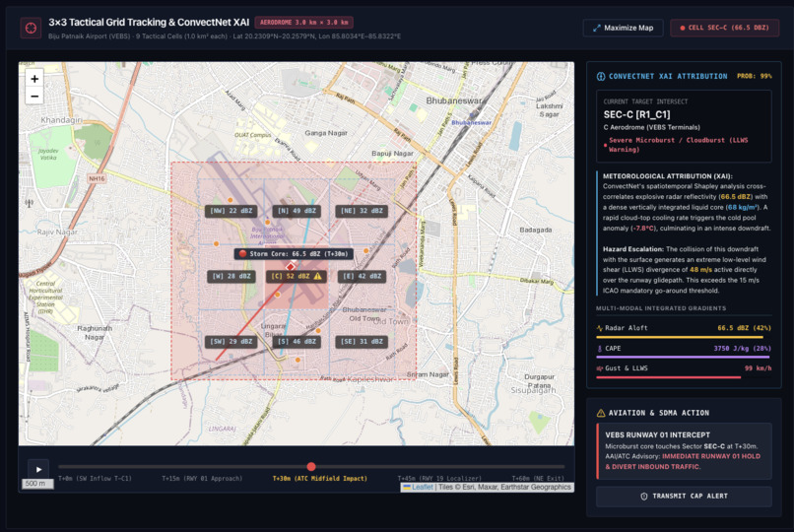The height and width of the screenshot is (532, 794).
Task: Select the W 28 dBZ cell label
Action: (231, 277)
